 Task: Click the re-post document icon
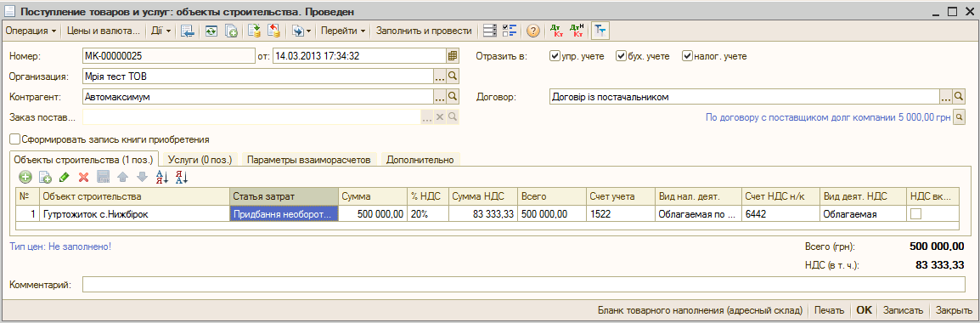211,30
